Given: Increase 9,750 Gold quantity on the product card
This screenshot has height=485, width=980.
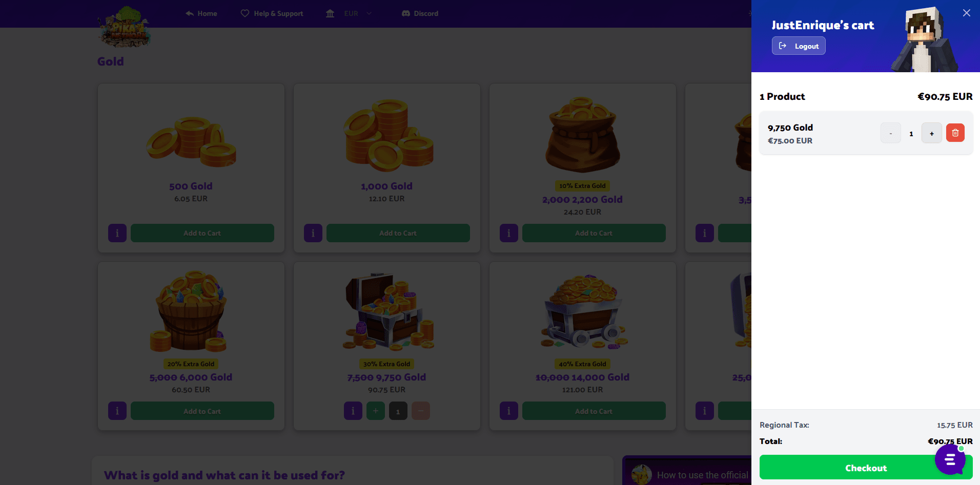Looking at the screenshot, I should coord(376,411).
